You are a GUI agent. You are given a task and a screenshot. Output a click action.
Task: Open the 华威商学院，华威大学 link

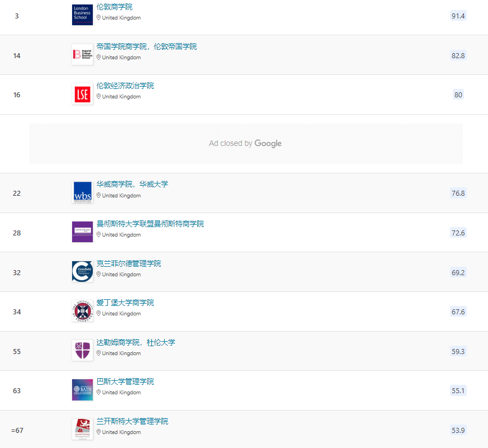click(x=132, y=184)
